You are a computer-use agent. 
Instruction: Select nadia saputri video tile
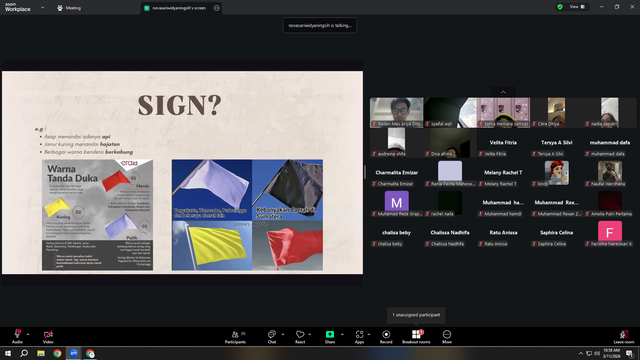610,112
